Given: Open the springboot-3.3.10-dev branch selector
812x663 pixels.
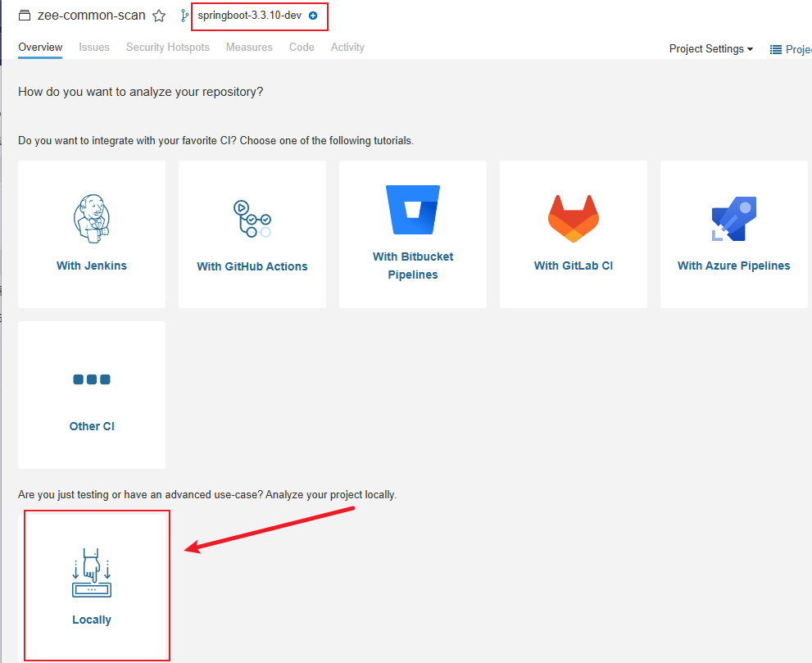Looking at the screenshot, I should pyautogui.click(x=250, y=16).
